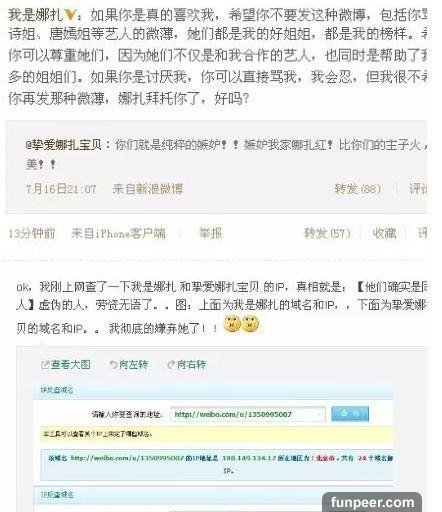The height and width of the screenshot is (512, 442).
Task: Open the 来自iPhone客户端 source link
Action: coord(118,233)
